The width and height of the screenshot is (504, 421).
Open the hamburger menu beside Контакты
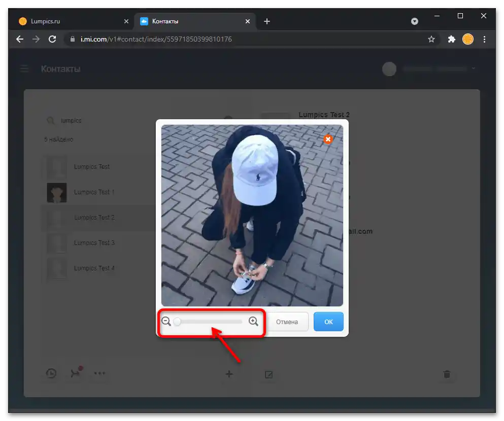coord(24,68)
